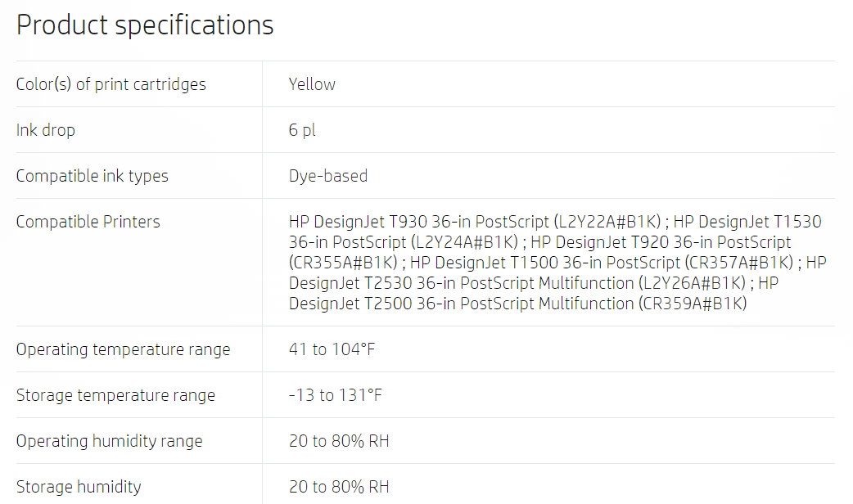Click the Storage humidity label
Viewport: 853px width, 504px height.
click(x=79, y=487)
